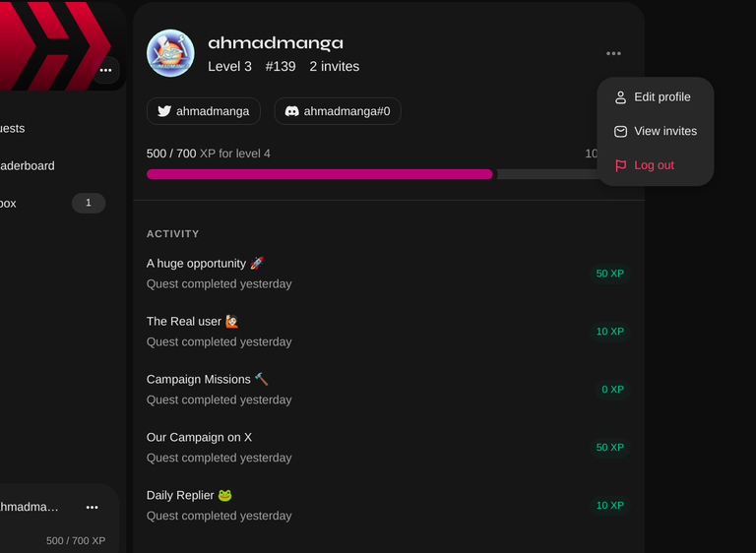Image resolution: width=756 pixels, height=553 pixels.
Task: Open the ahmadmanga#0 Discord handle
Action: [x=338, y=111]
